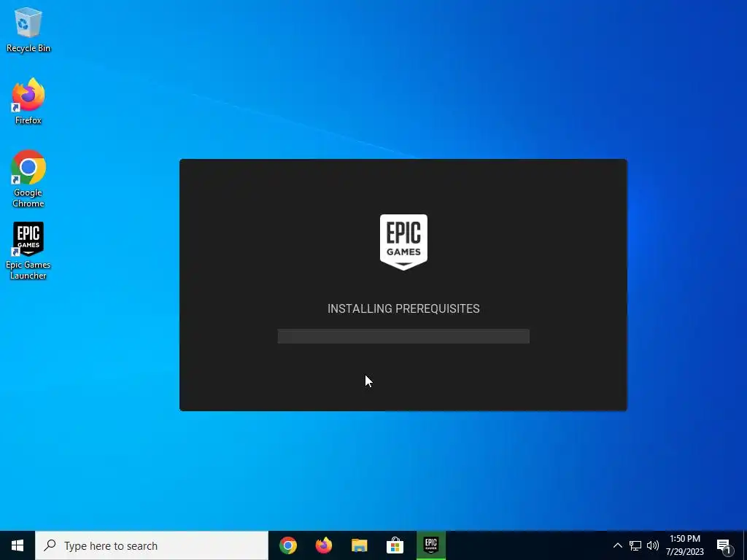747x560 pixels.
Task: Click the Installing Prerequisites progress bar
Action: [x=403, y=336]
